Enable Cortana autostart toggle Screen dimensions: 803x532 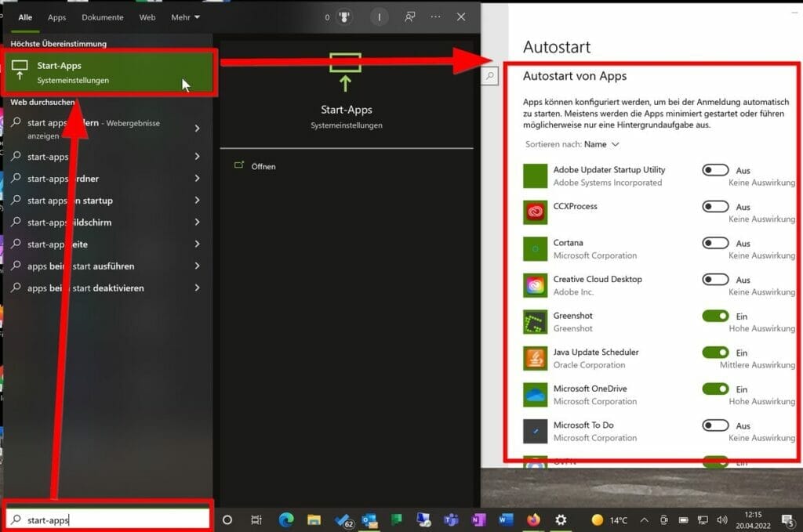click(715, 243)
